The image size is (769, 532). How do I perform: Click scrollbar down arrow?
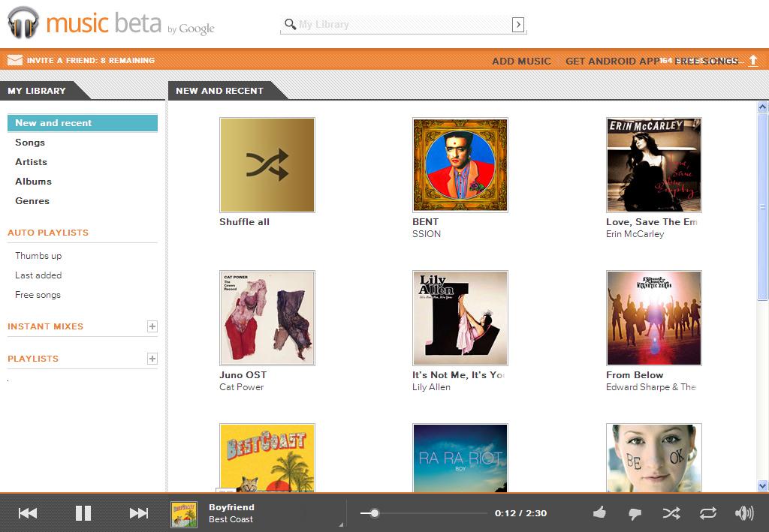762,486
